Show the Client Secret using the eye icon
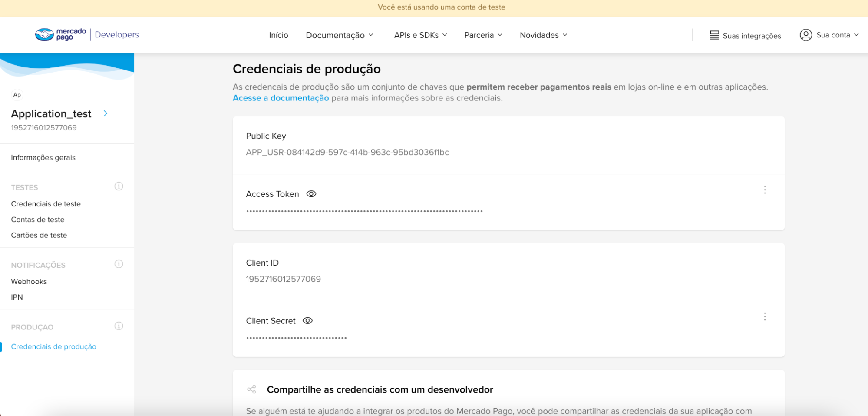Screen dimensions: 868x416 point(307,321)
